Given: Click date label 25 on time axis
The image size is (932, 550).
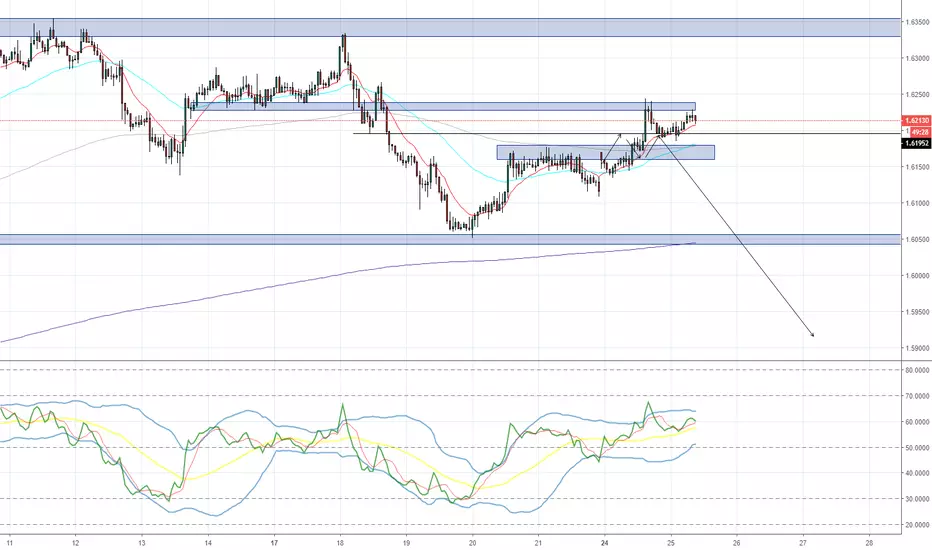Looking at the screenshot, I should pyautogui.click(x=671, y=543).
